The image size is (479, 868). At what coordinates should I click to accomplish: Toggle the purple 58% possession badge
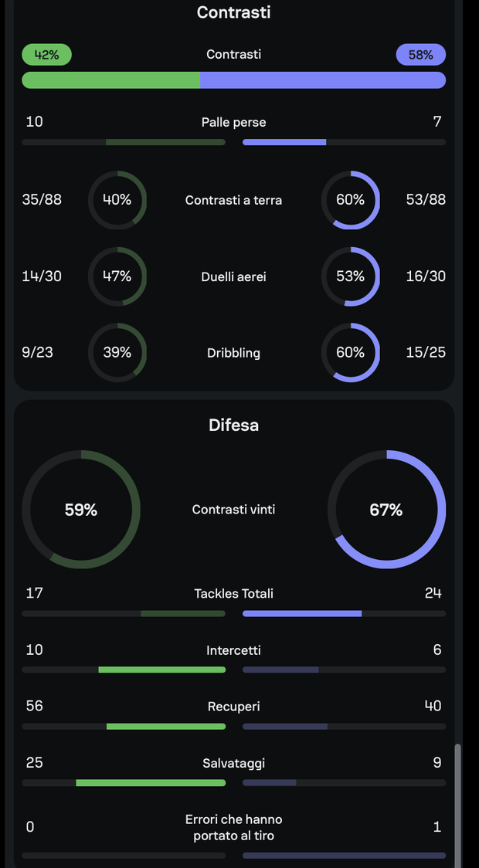(x=420, y=55)
